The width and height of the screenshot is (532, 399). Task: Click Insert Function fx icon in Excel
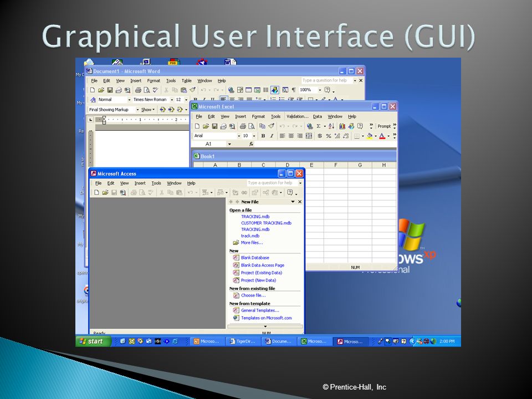tap(251, 144)
